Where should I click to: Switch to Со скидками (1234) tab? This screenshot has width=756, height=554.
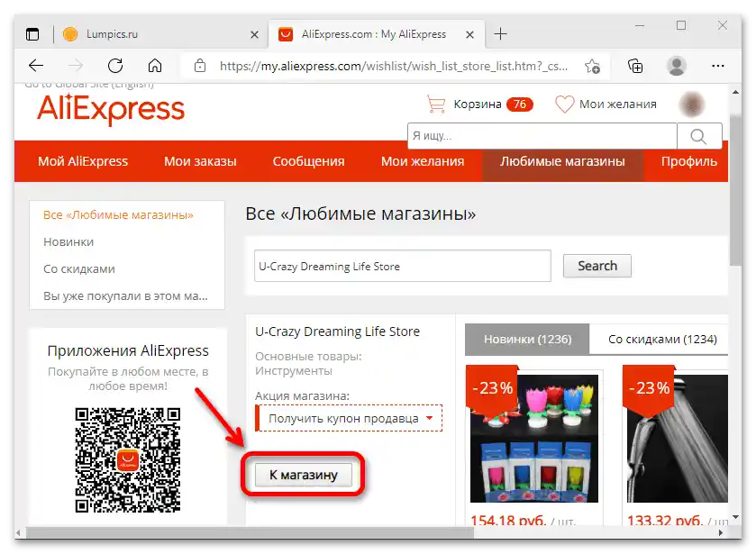(662, 340)
